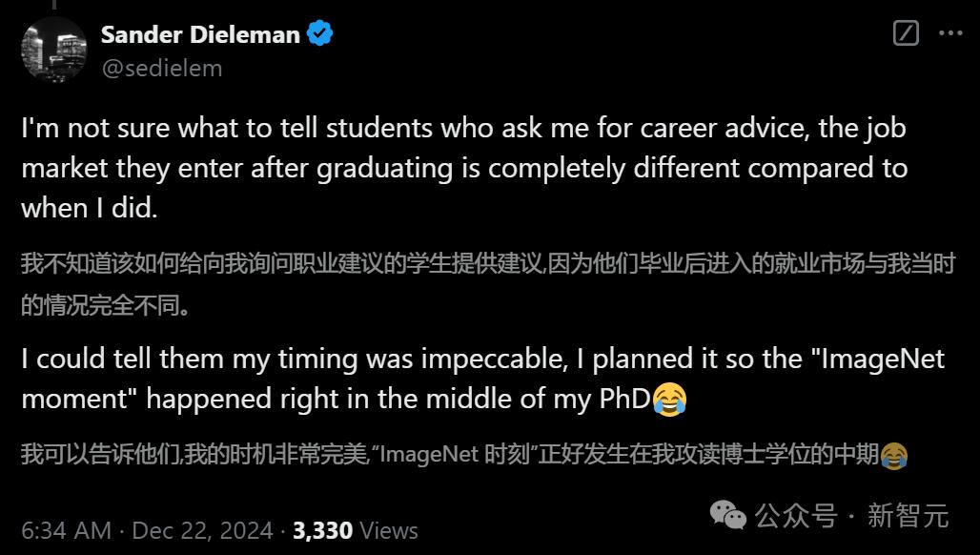Click the WeChat logo icon

coord(728,517)
